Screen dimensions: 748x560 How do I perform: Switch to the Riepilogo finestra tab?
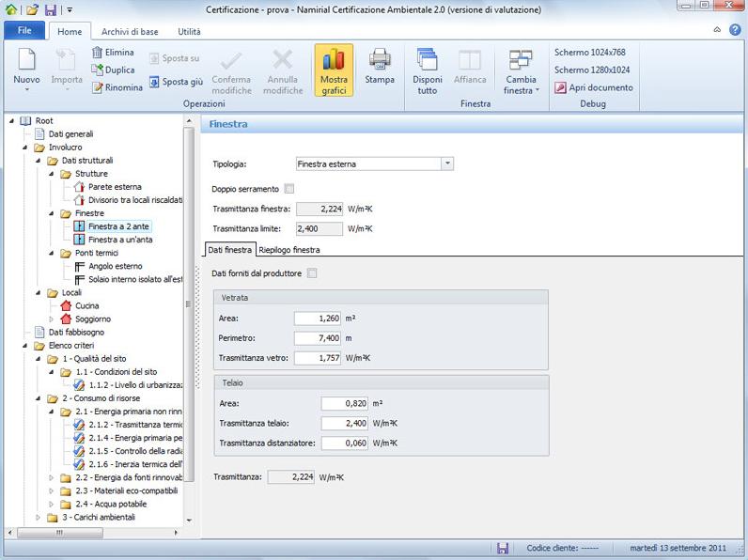[289, 250]
